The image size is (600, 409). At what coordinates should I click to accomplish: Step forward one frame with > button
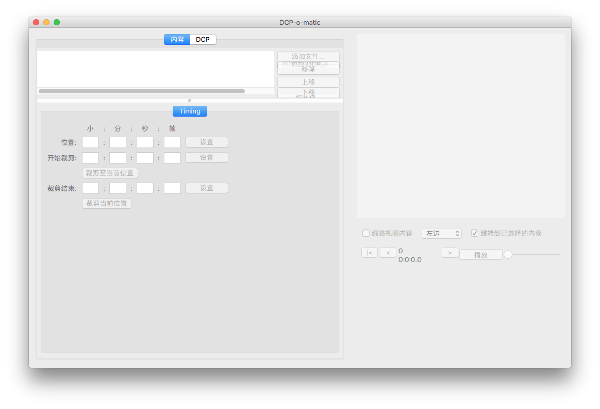click(450, 253)
